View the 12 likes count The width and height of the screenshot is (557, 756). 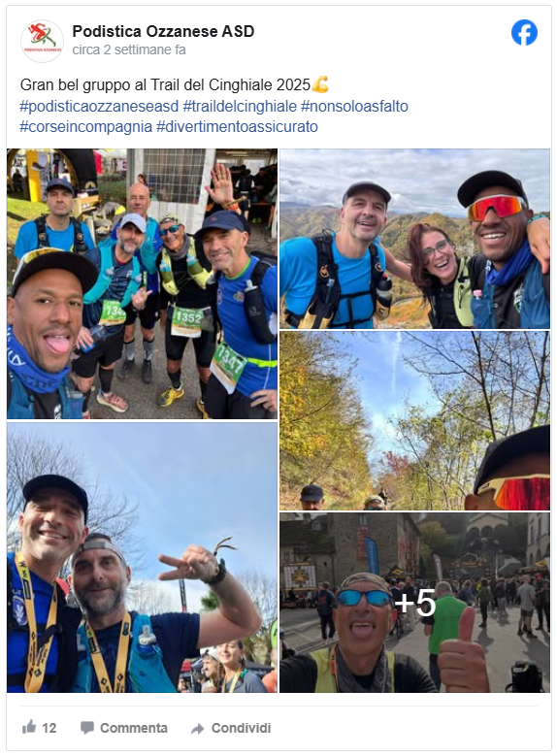click(49, 728)
